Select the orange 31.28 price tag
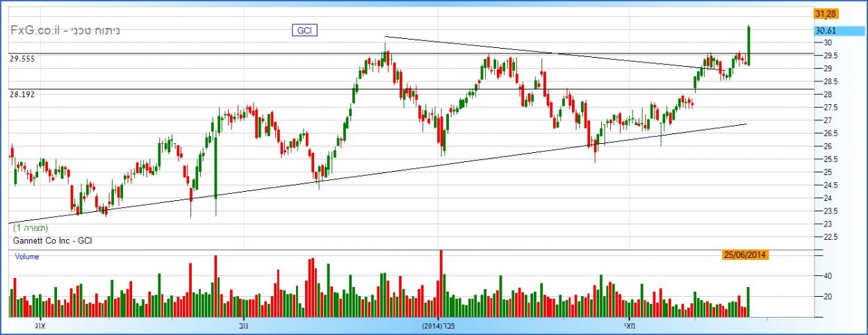Viewport: 868px width, 335px height. point(826,13)
